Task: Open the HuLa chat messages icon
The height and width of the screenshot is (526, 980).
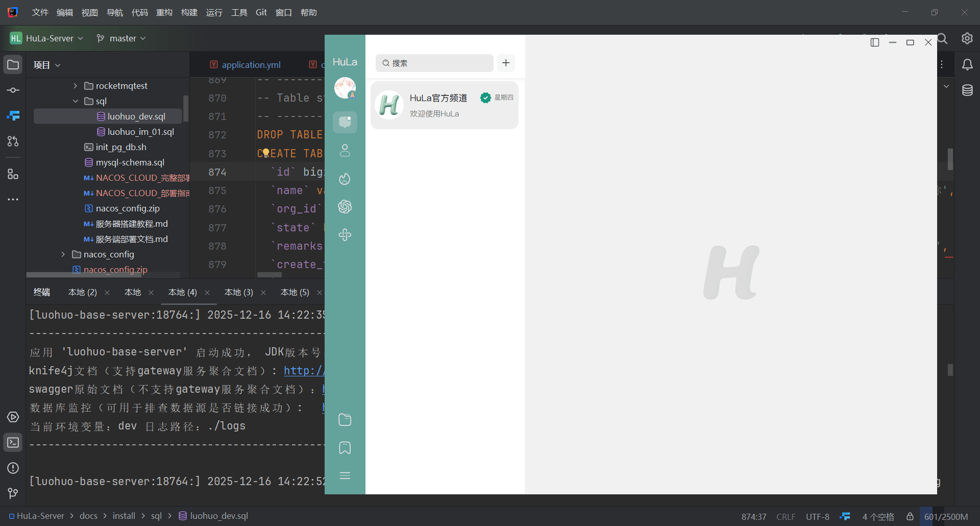Action: click(345, 122)
